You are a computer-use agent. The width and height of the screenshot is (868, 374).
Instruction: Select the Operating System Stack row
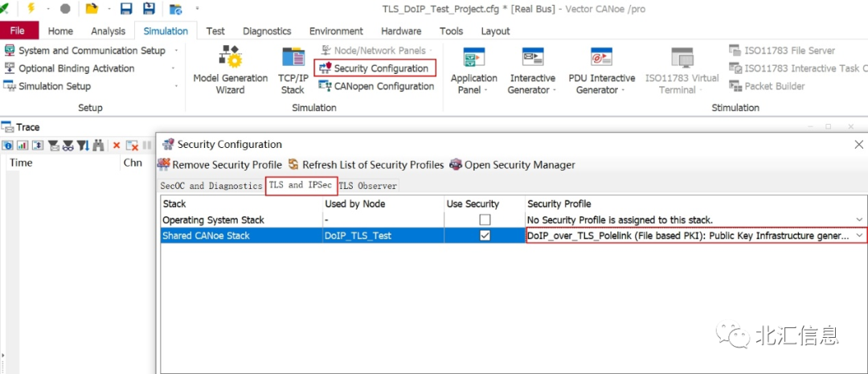tap(513, 220)
